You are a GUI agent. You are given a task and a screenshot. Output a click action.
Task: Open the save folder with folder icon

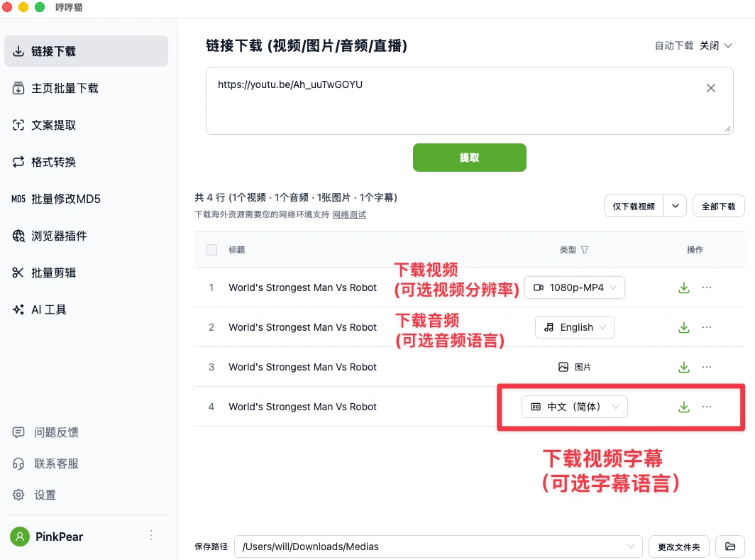pyautogui.click(x=729, y=547)
